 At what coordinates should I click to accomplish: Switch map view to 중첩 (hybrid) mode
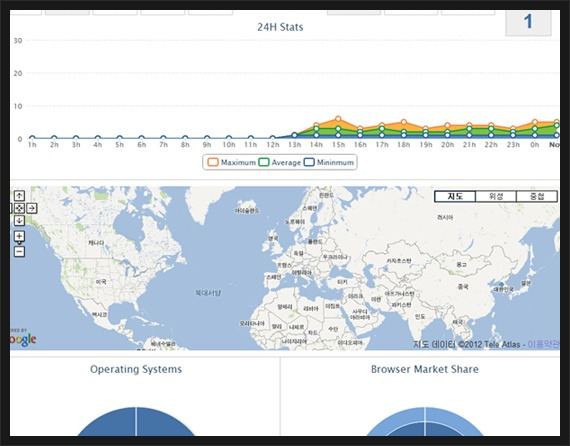pyautogui.click(x=537, y=197)
